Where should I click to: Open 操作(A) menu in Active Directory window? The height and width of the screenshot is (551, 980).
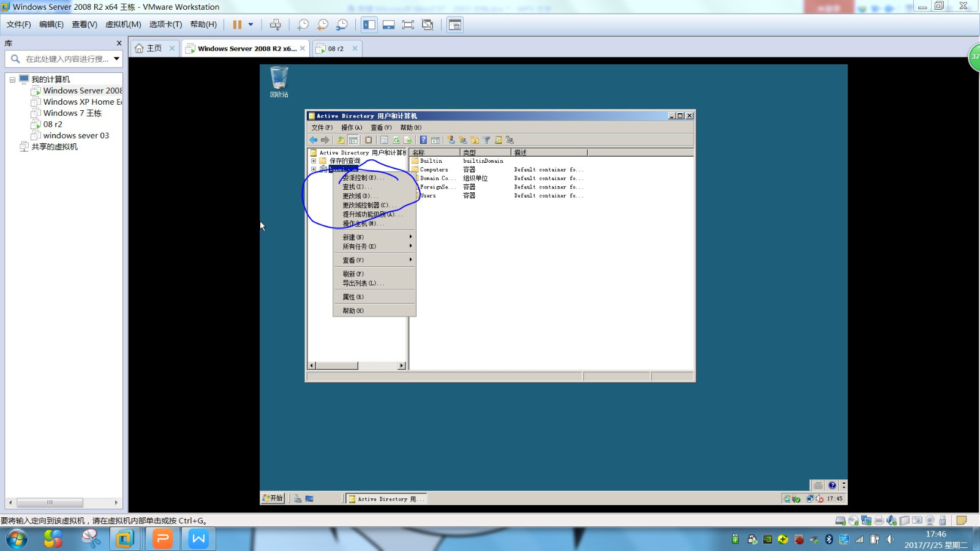coord(352,127)
